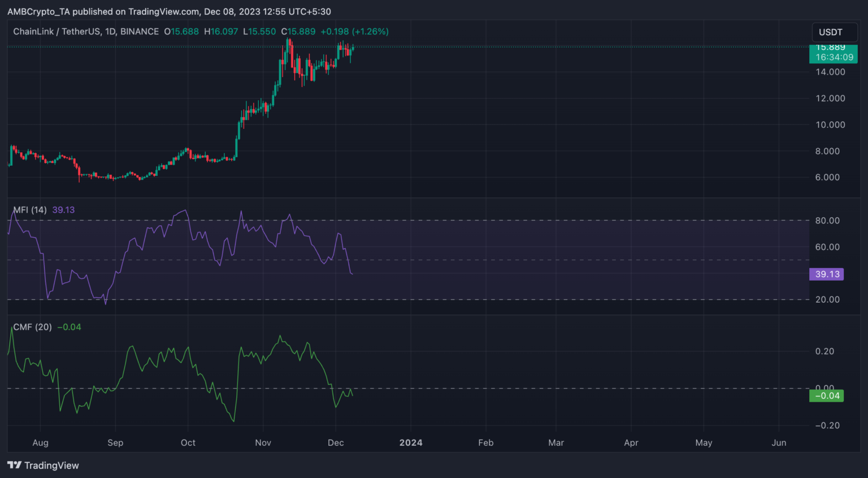Click the 14.000 price scale label

[830, 72]
